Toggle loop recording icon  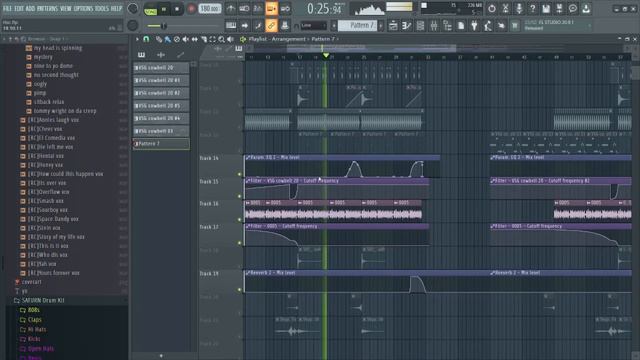(x=285, y=9)
